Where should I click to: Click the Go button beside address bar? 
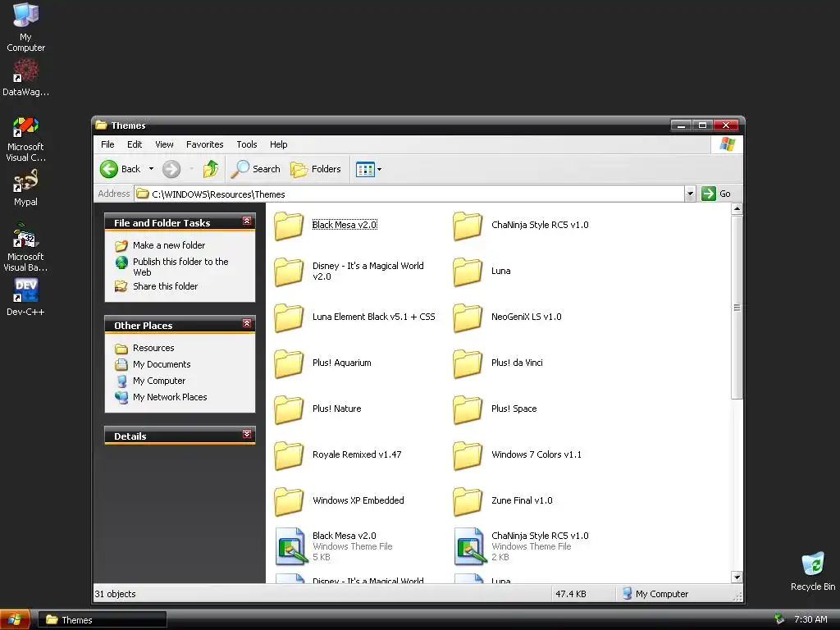(x=716, y=194)
